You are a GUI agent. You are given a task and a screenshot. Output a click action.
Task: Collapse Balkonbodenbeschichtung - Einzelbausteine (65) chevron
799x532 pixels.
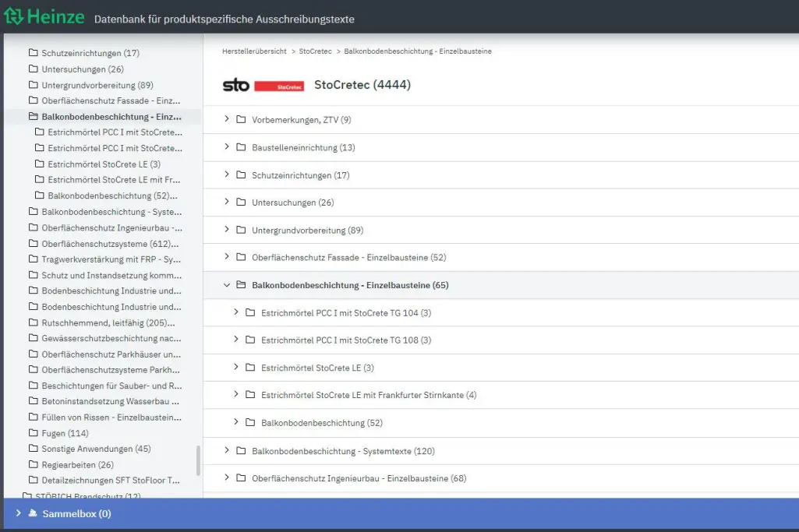227,285
